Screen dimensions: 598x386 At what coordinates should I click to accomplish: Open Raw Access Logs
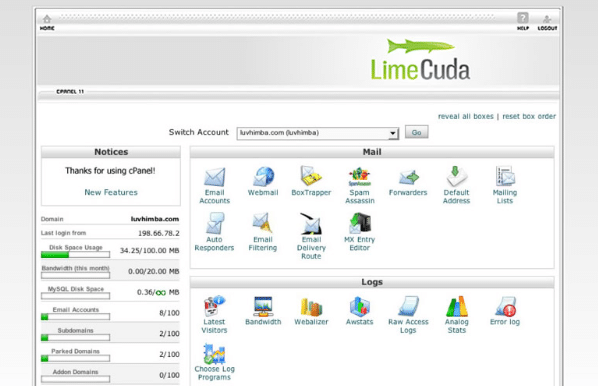coord(408,306)
